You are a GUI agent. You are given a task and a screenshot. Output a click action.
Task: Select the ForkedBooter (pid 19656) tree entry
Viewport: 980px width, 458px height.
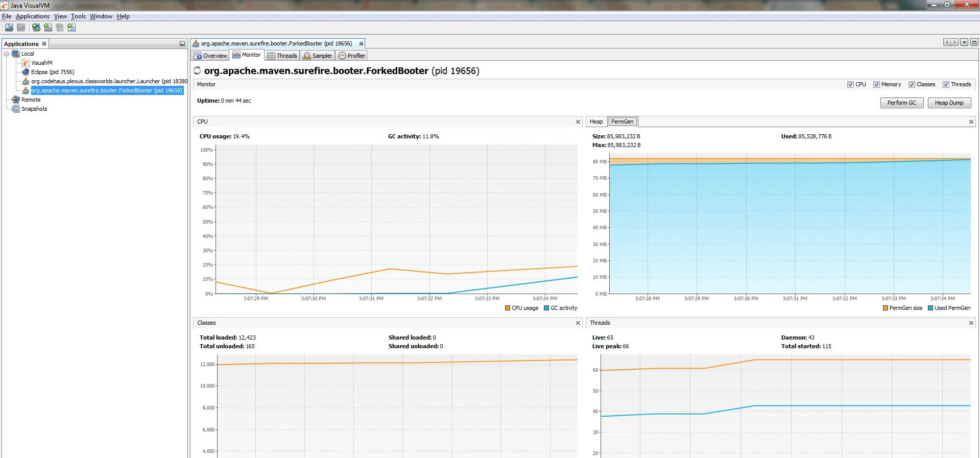click(x=107, y=91)
